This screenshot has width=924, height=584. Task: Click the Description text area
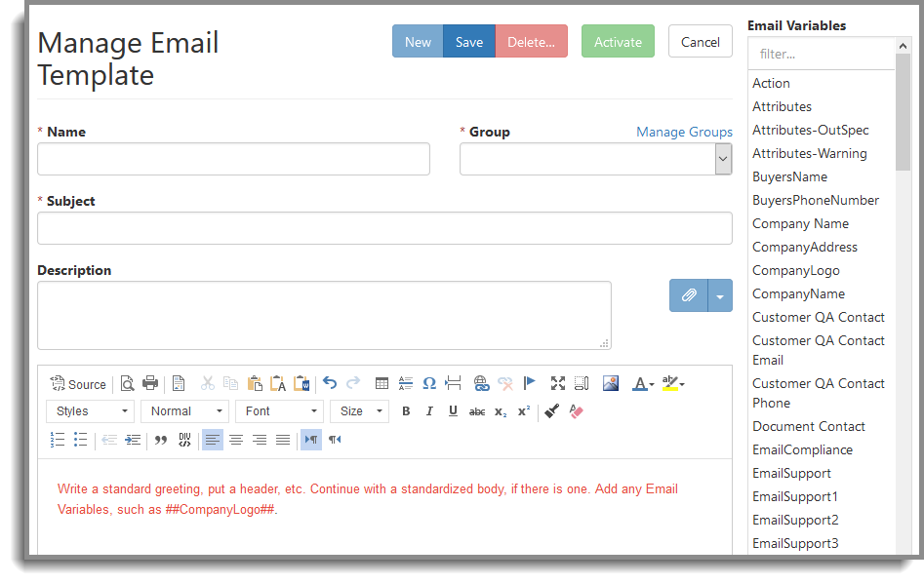click(x=324, y=316)
